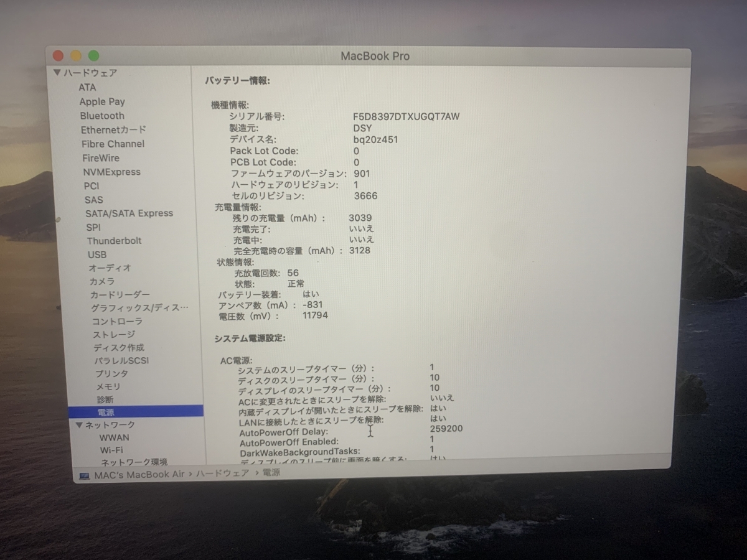This screenshot has height=560, width=747.
Task: Open the カードリーダー entry
Action: (120, 294)
